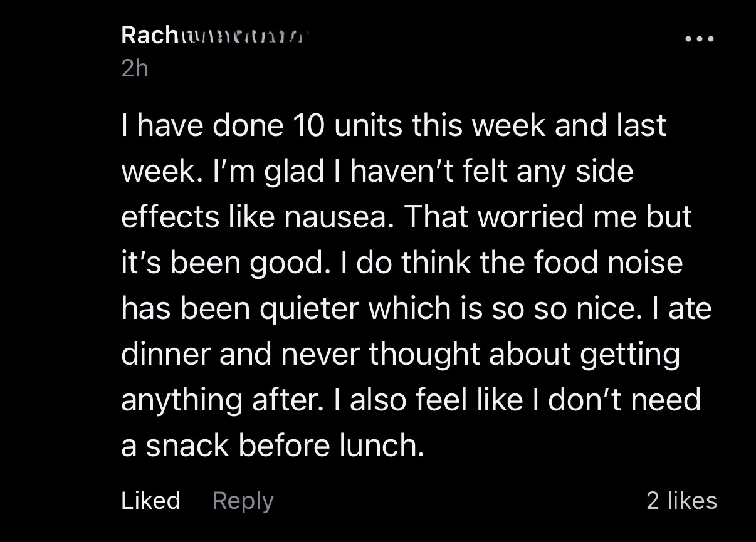This screenshot has height=542, width=756.
Task: Tap the phrase 'food noise' in the comment
Action: [608, 262]
